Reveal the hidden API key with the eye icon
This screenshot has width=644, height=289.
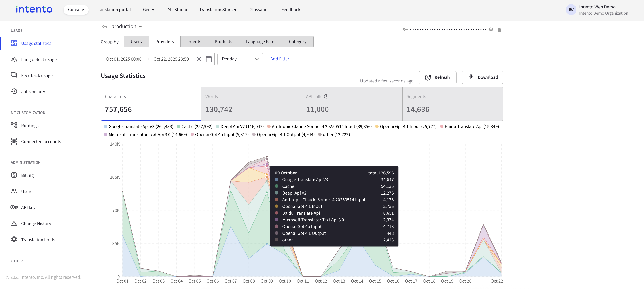[x=491, y=29]
